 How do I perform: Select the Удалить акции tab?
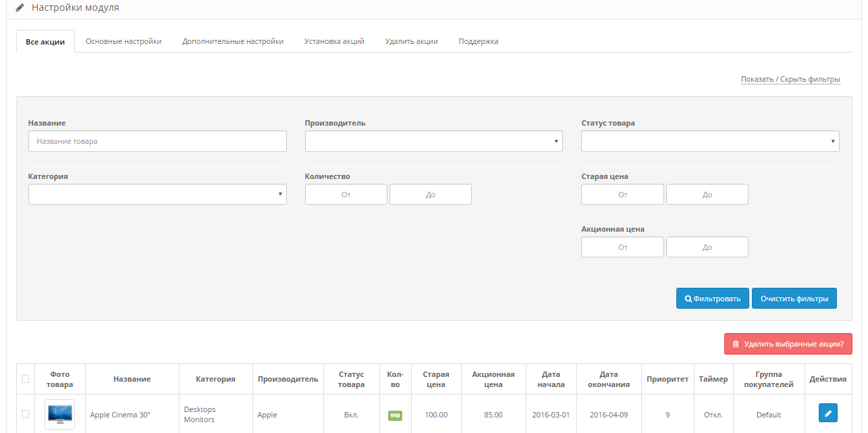pos(411,41)
